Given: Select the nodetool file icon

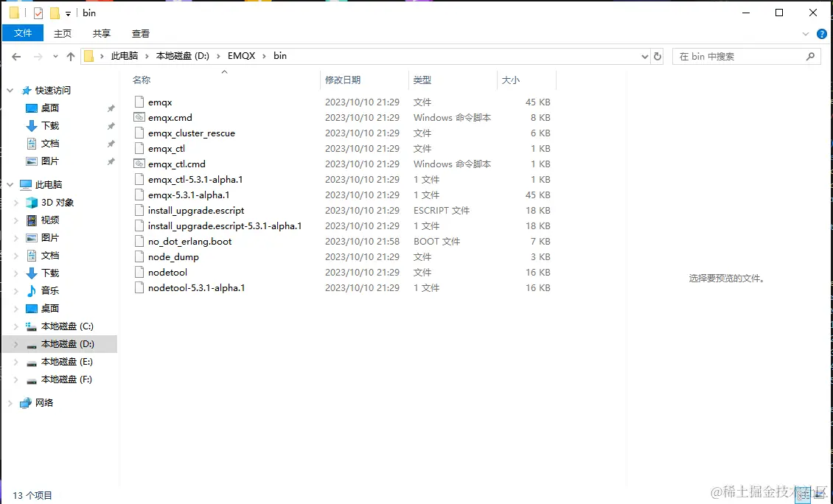Looking at the screenshot, I should click(x=139, y=273).
